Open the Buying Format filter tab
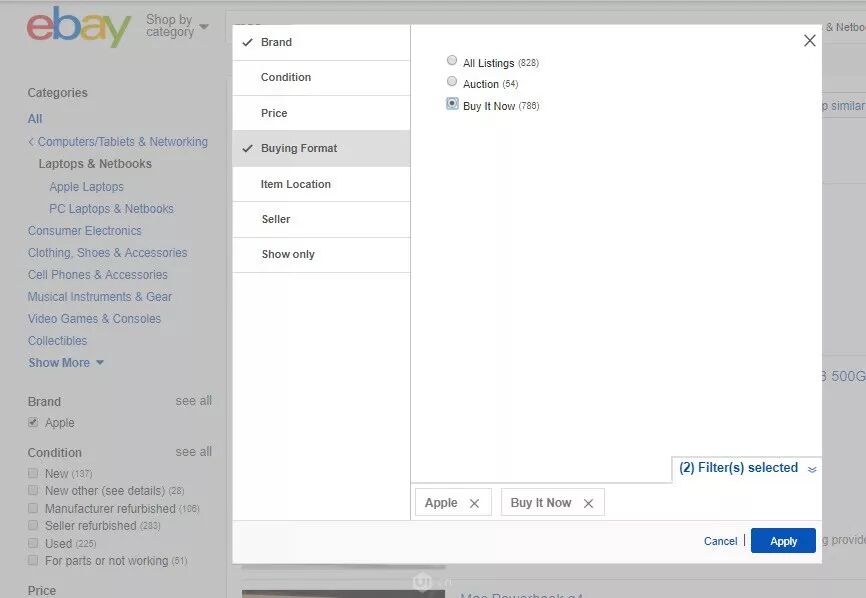This screenshot has height=598, width=866. 321,149
